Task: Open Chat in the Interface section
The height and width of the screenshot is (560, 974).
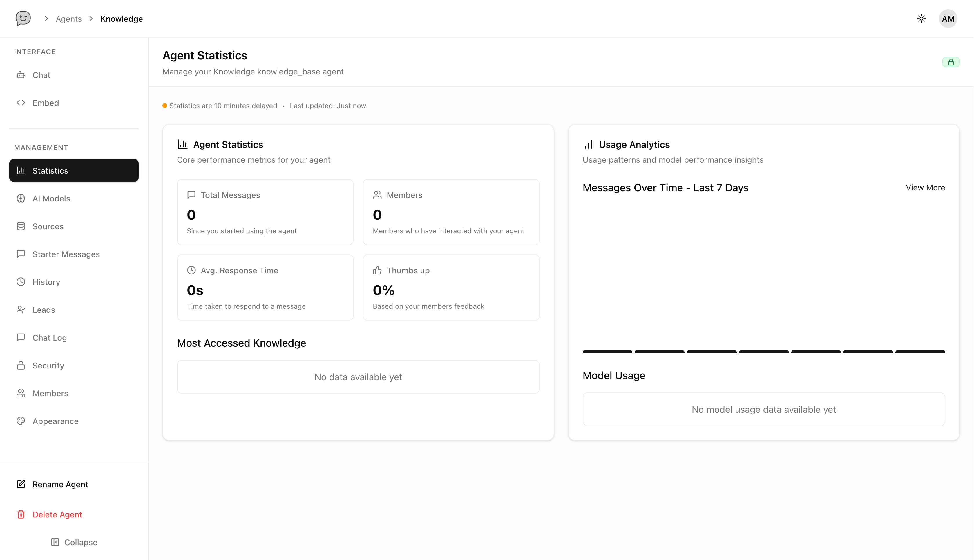Action: click(x=41, y=75)
